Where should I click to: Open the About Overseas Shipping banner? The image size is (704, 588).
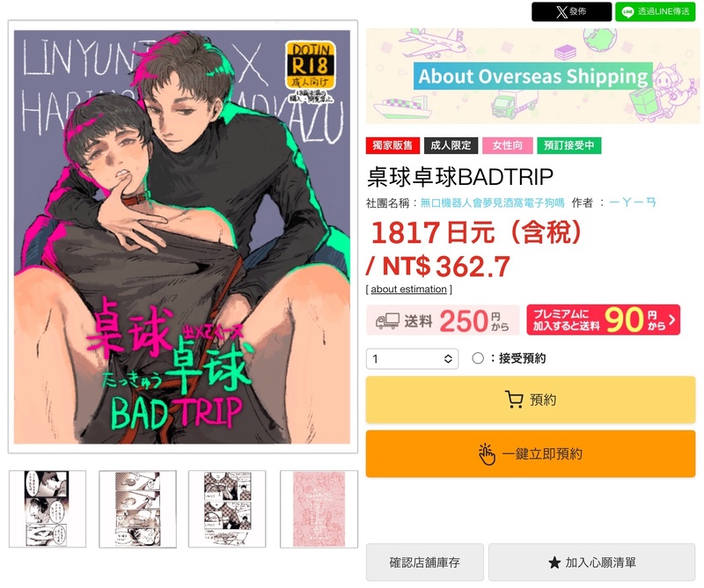tap(532, 76)
